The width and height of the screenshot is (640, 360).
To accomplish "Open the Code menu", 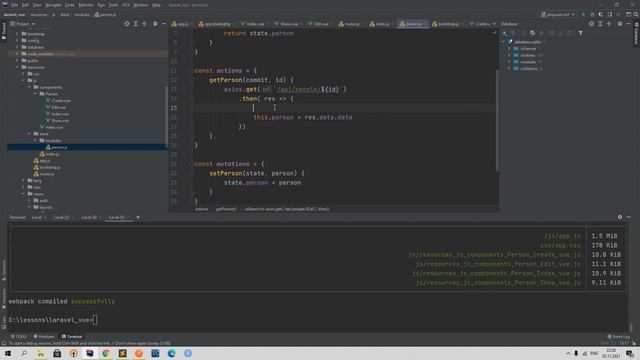I will (x=70, y=5).
